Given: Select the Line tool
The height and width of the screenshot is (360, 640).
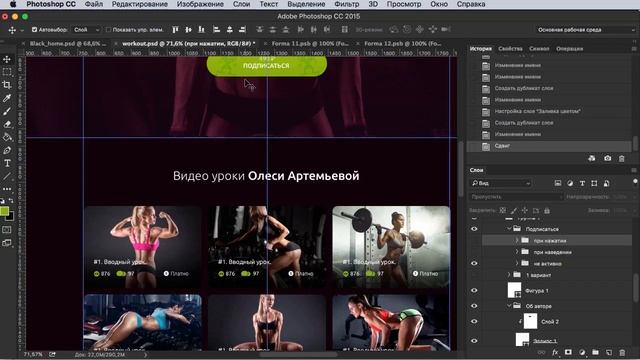Looking at the screenshot, I should click(x=7, y=176).
